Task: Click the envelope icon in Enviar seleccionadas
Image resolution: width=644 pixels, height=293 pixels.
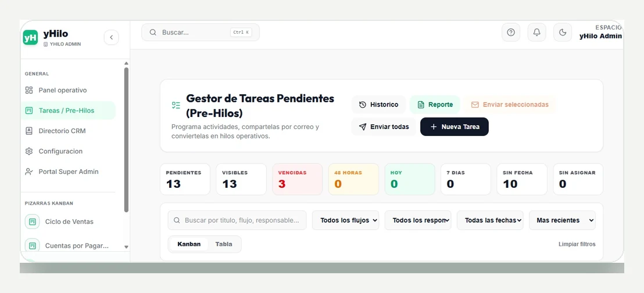Action: pos(475,105)
